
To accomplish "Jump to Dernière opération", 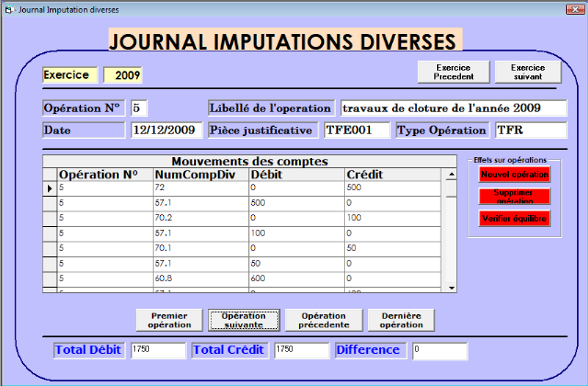I will (401, 320).
